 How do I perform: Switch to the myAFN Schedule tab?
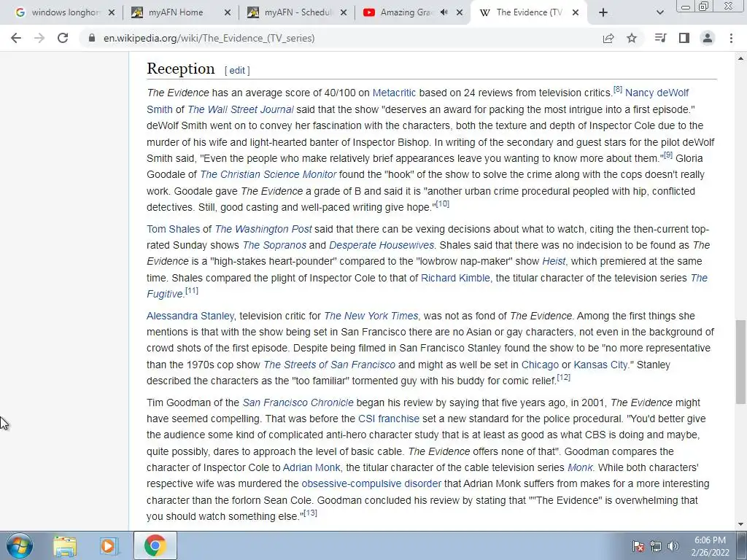[298, 12]
